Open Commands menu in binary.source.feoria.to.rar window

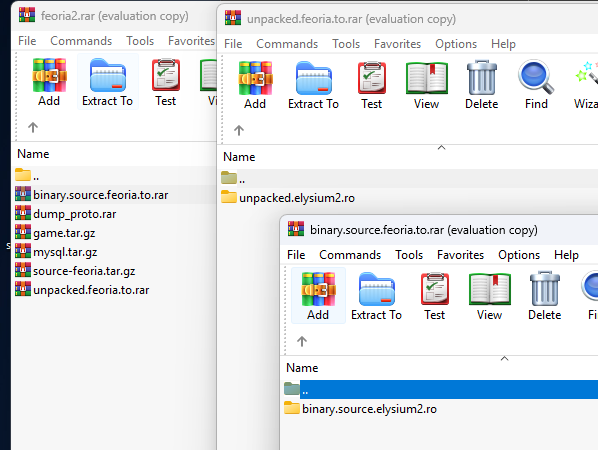[350, 255]
